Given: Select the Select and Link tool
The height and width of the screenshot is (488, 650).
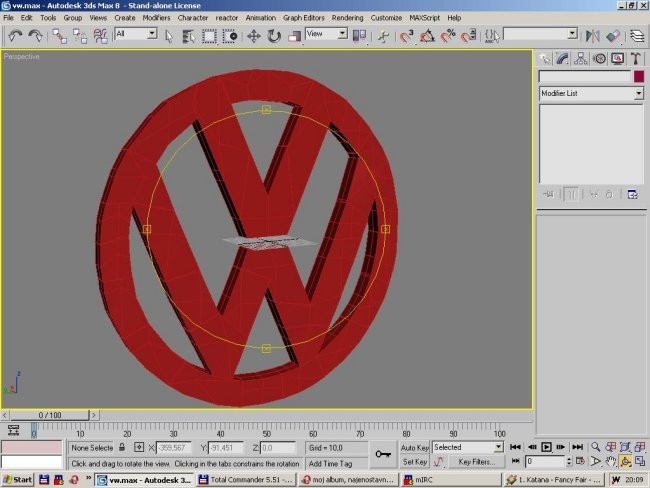Looking at the screenshot, I should [x=59, y=36].
